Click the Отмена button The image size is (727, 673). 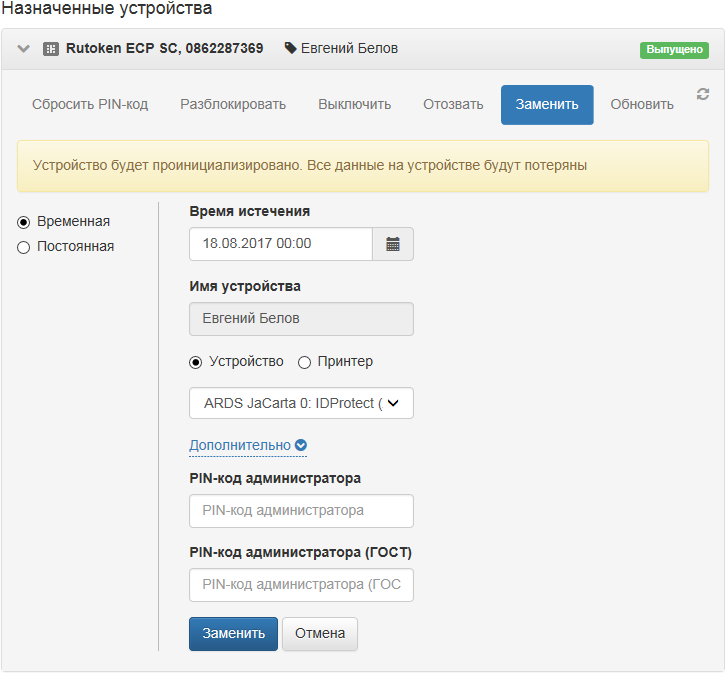[319, 633]
